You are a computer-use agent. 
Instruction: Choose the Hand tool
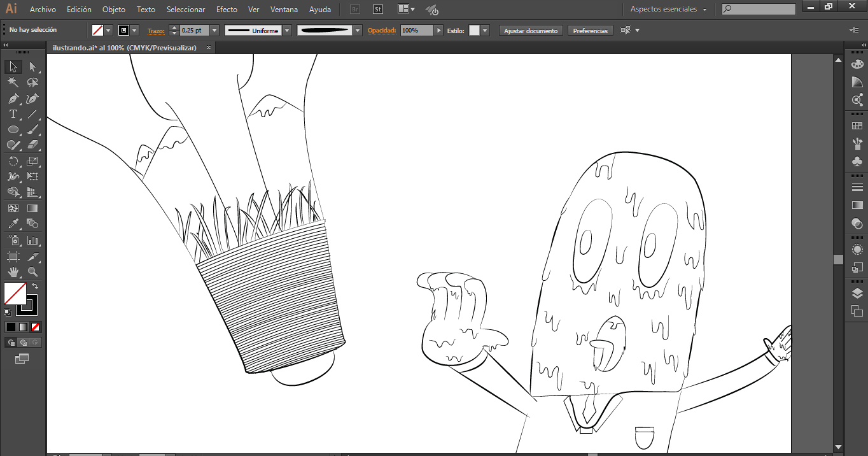13,272
